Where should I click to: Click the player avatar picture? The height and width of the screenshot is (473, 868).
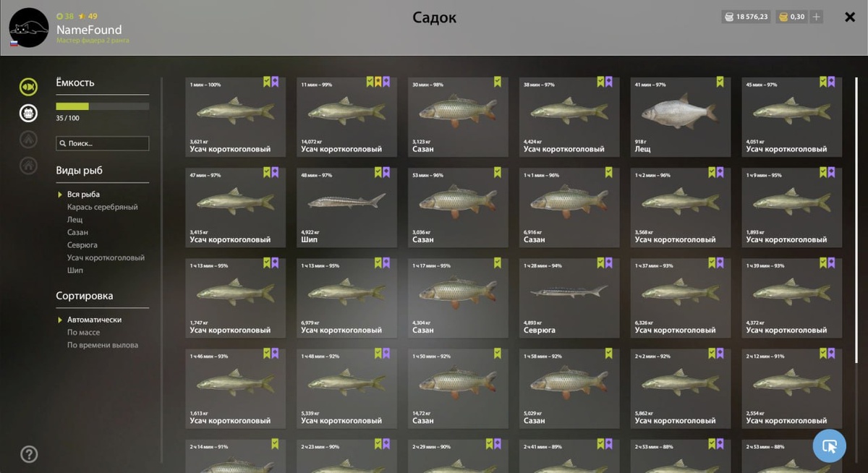29,27
